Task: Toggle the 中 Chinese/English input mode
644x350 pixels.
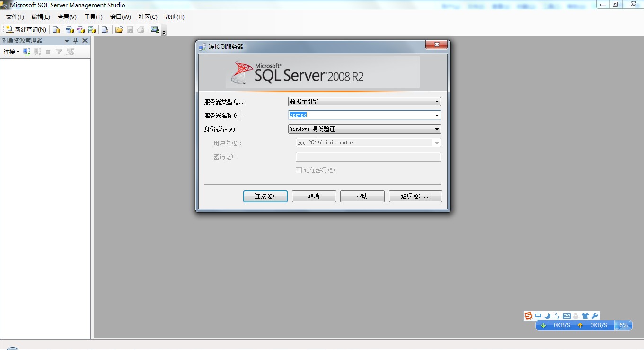Action: 538,316
